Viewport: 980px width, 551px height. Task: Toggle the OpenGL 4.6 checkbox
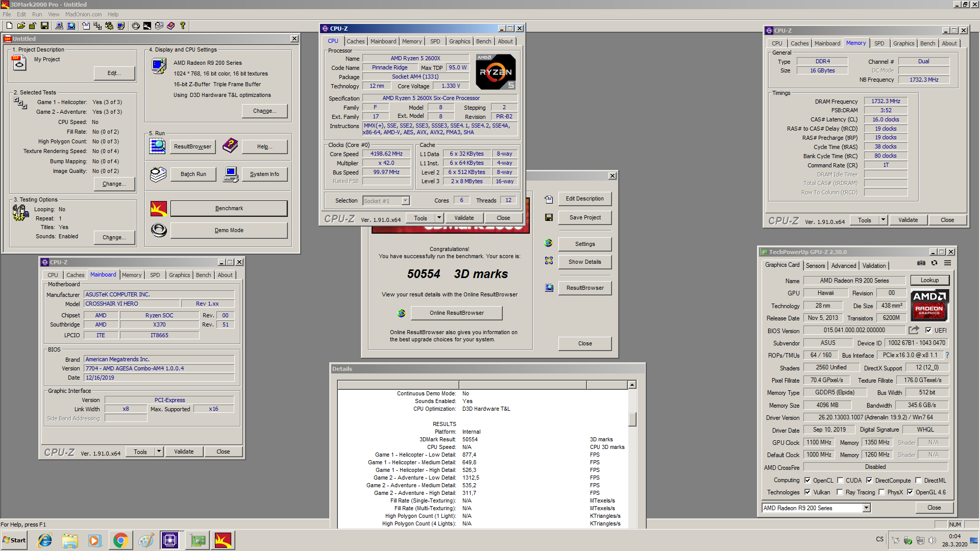pyautogui.click(x=910, y=492)
